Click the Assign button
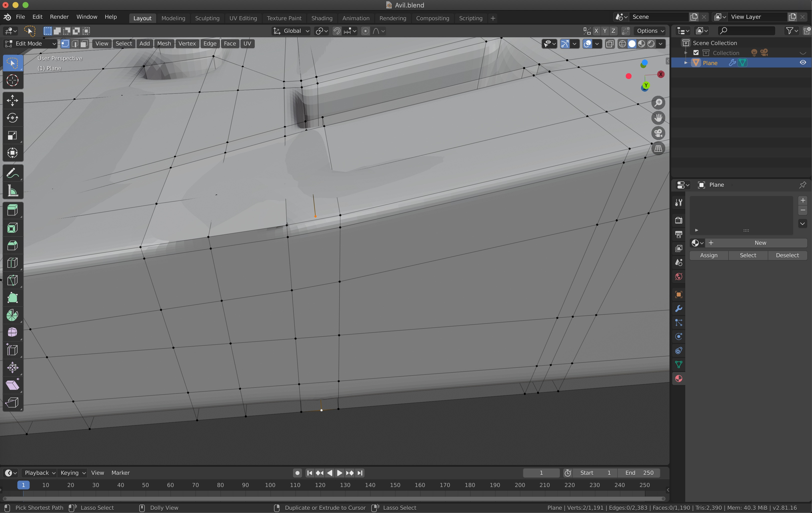This screenshot has height=513, width=812. click(x=708, y=255)
